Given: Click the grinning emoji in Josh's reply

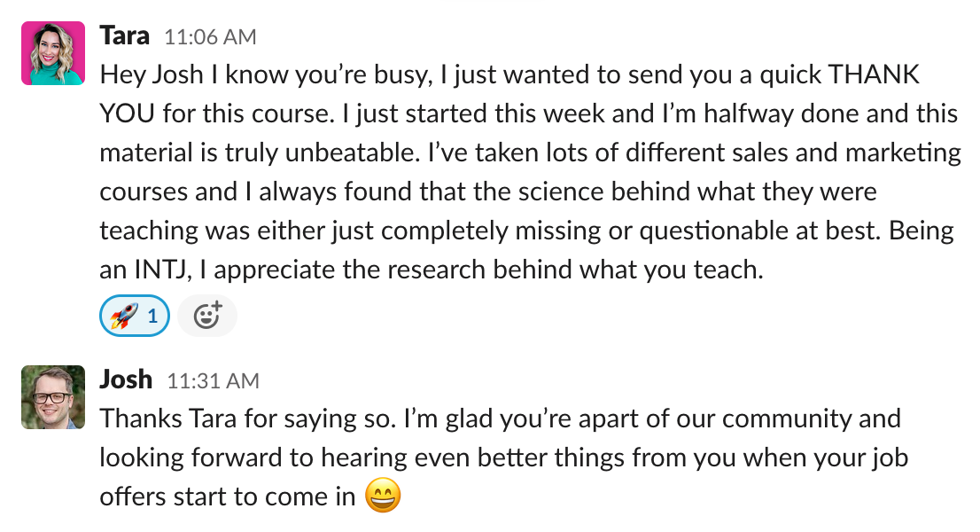Looking at the screenshot, I should [383, 497].
